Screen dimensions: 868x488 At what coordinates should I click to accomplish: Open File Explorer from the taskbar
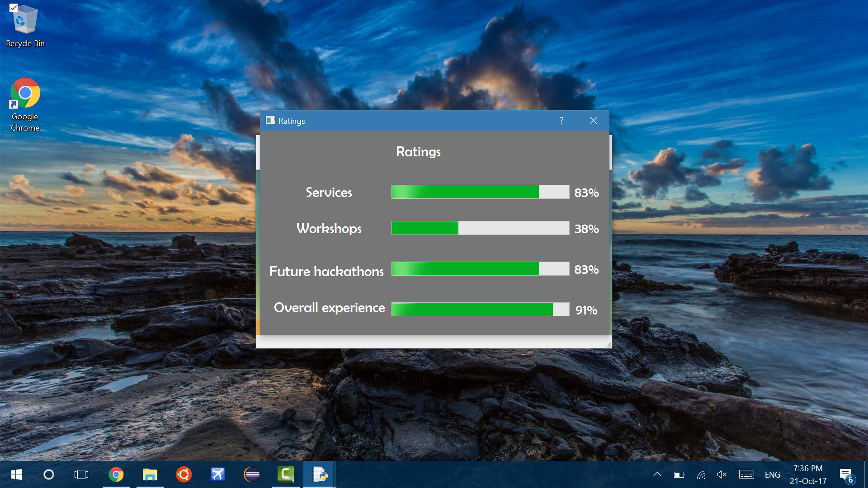point(150,474)
